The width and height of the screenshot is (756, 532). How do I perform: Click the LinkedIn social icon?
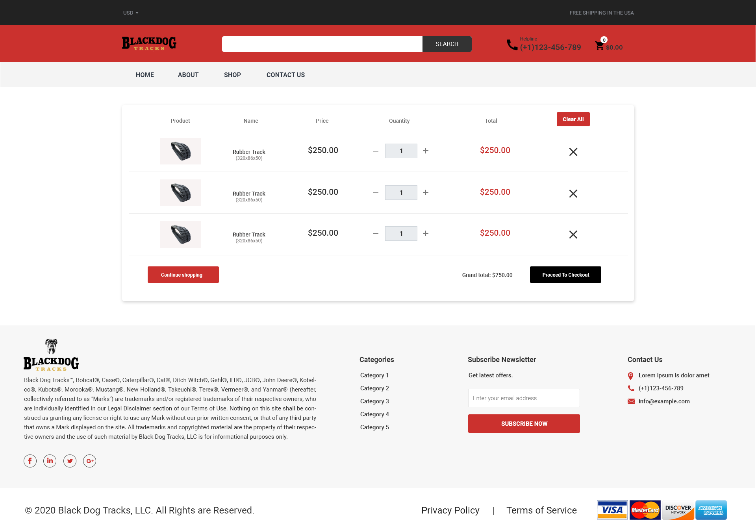[x=50, y=461]
